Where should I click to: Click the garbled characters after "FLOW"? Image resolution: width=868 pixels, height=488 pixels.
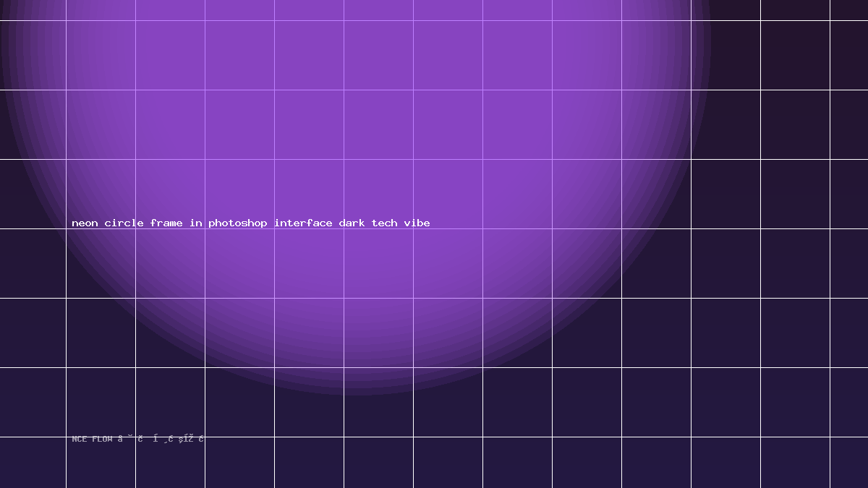(161, 439)
